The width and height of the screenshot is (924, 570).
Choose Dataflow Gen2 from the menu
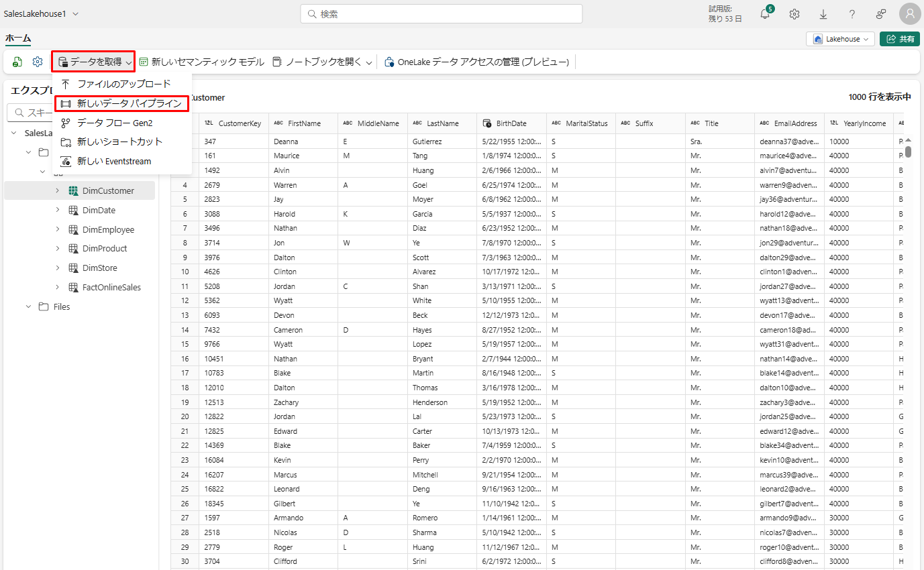[114, 123]
